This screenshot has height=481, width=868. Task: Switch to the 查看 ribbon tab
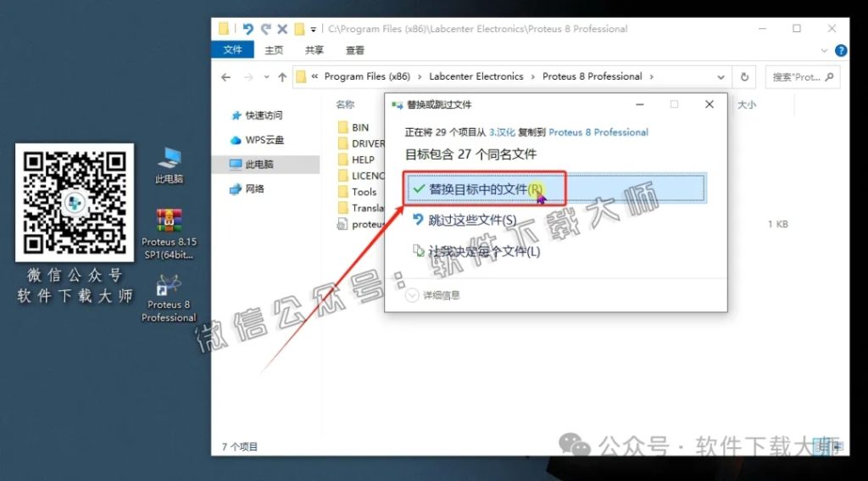[355, 50]
